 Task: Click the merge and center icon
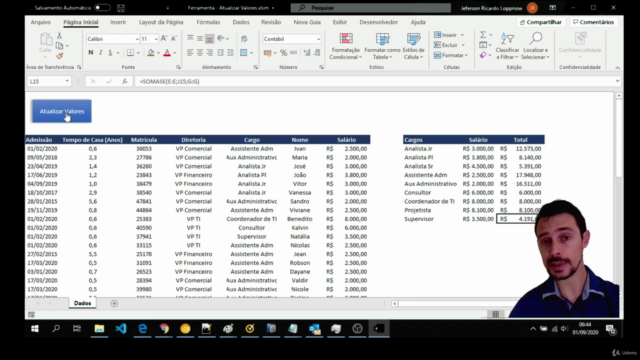[244, 53]
